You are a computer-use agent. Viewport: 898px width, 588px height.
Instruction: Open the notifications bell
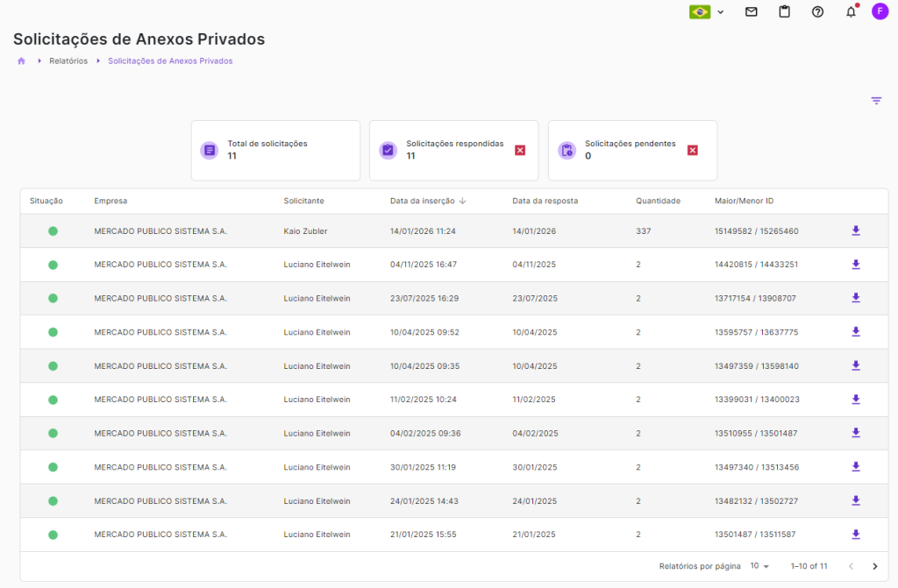click(x=850, y=12)
